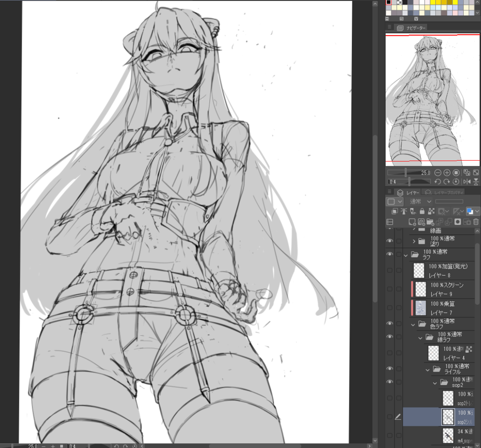The image size is (481, 448).
Task: Click the lock layer padlock icon
Action: tap(422, 211)
